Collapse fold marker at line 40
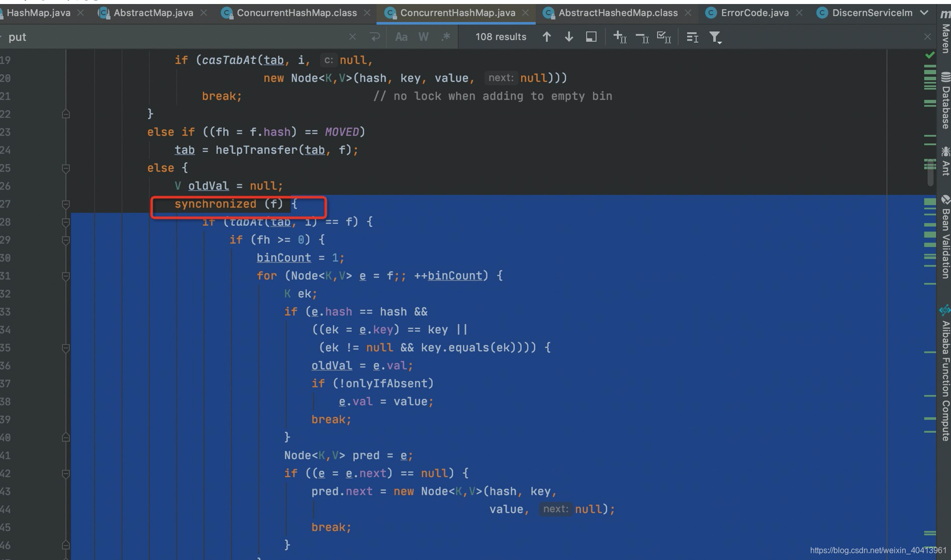 66,437
